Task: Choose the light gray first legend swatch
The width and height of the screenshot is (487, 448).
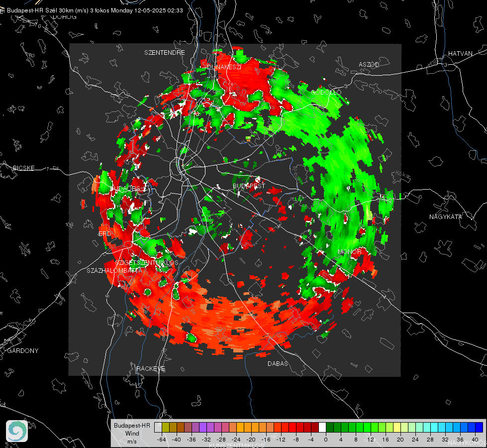Action: click(158, 428)
